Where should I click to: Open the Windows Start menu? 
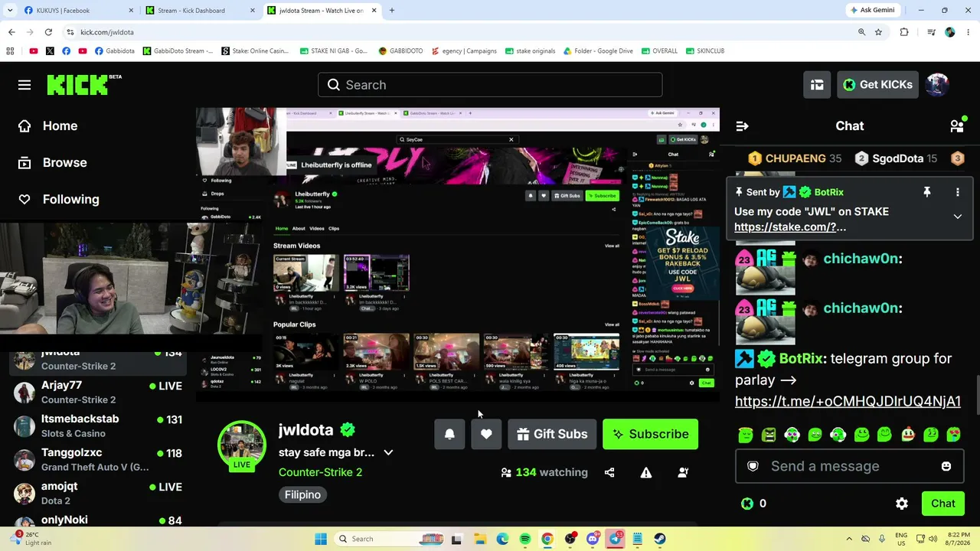(321, 539)
